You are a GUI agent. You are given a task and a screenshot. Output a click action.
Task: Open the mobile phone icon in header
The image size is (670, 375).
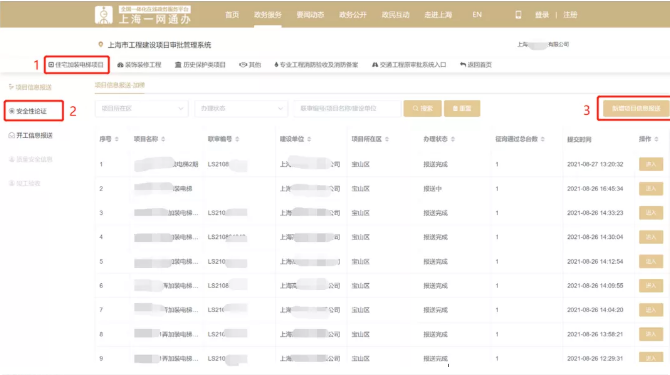tap(518, 15)
